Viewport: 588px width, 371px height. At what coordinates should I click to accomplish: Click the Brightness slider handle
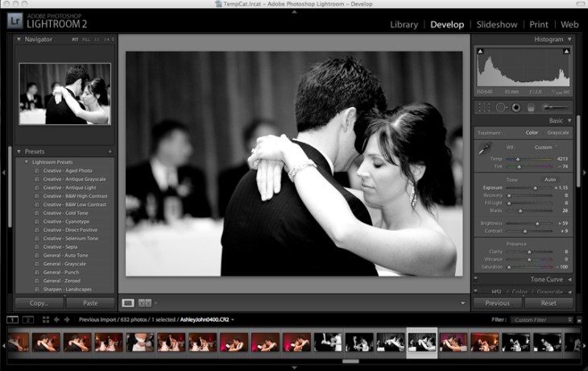coord(537,223)
